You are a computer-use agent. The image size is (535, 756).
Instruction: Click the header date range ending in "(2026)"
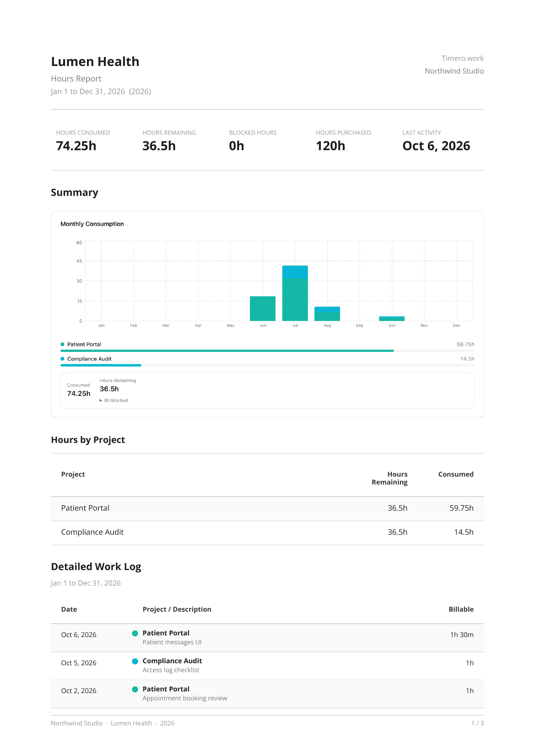pyautogui.click(x=101, y=91)
